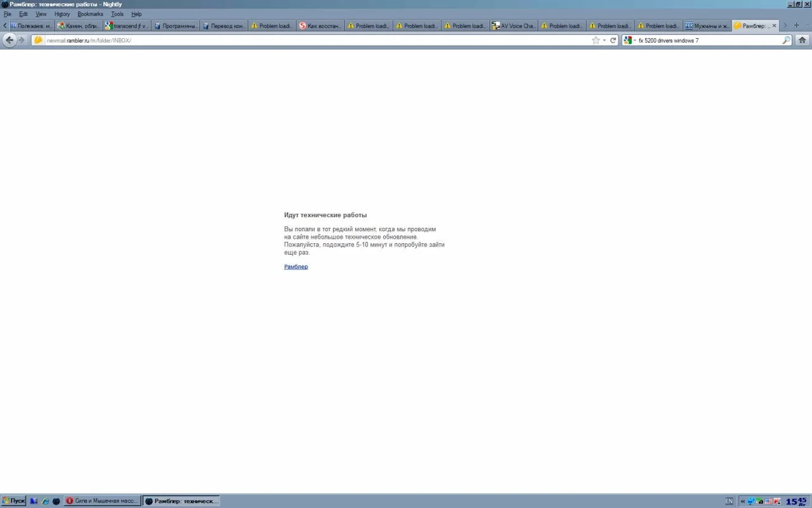Viewport: 812px width, 508px height.
Task: Click the taskbar clock
Action: click(x=797, y=501)
